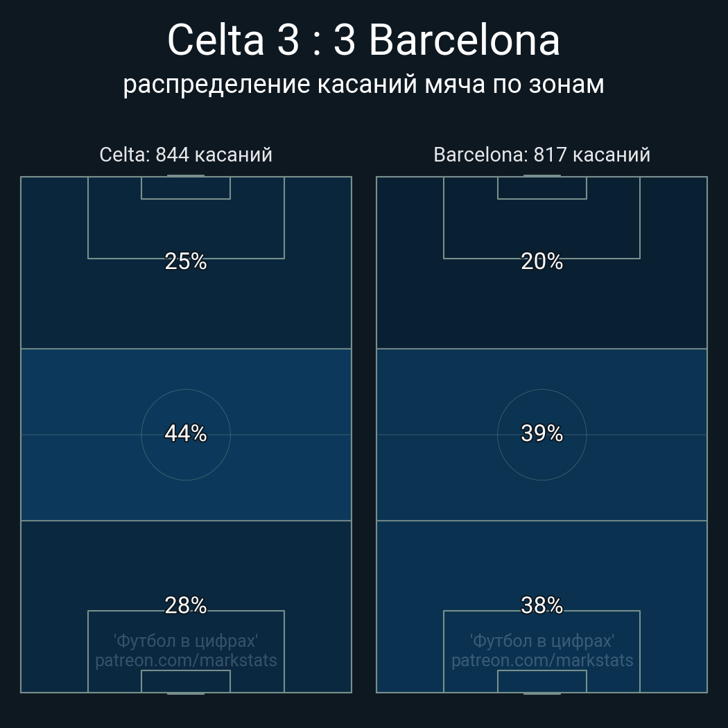Click the 38% value on Barcelona pitch

[541, 605]
